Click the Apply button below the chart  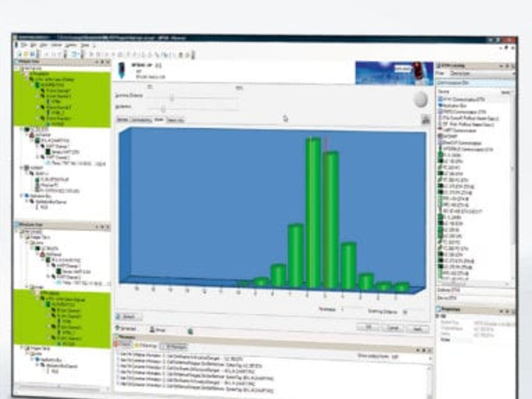click(x=418, y=329)
